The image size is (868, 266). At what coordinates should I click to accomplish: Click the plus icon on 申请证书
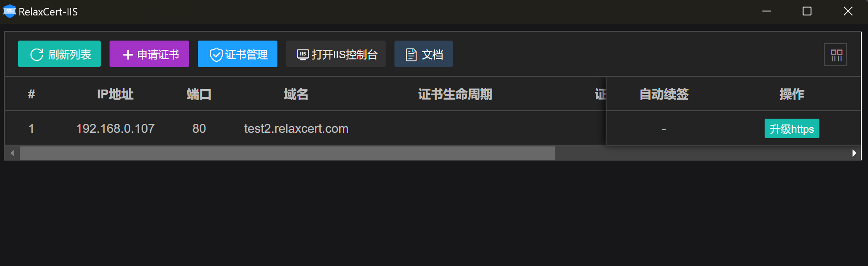tap(128, 55)
